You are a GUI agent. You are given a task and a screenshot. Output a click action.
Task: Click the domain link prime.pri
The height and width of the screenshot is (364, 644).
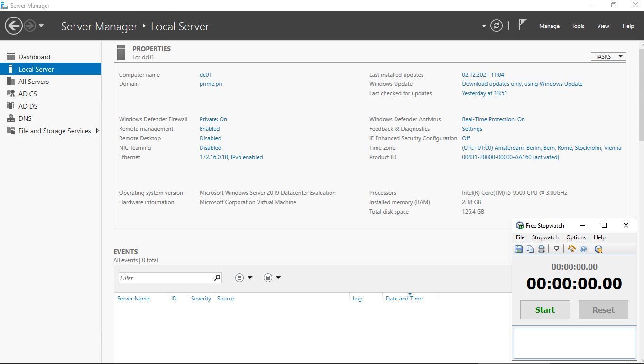pyautogui.click(x=211, y=84)
